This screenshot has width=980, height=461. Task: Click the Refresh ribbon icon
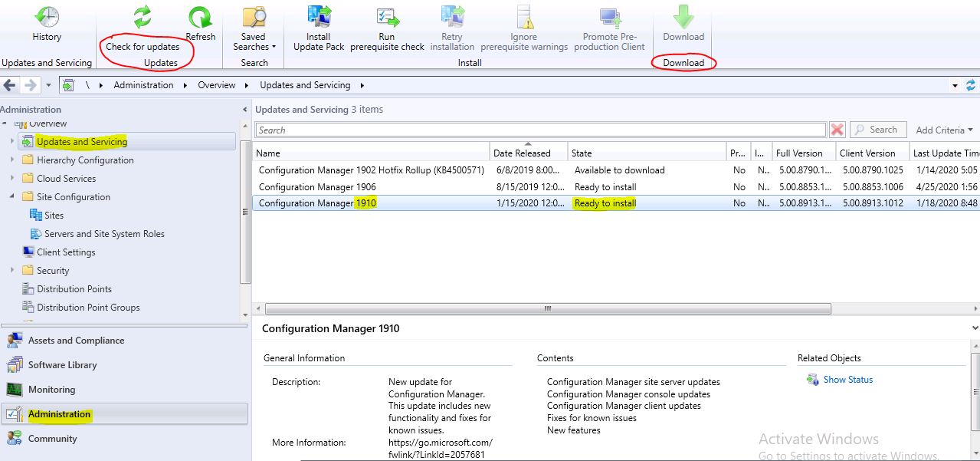(200, 25)
